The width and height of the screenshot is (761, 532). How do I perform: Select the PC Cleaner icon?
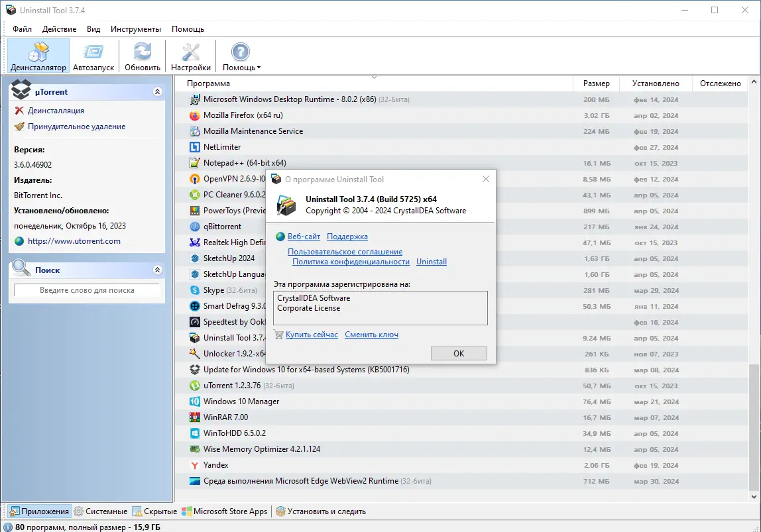click(x=195, y=195)
